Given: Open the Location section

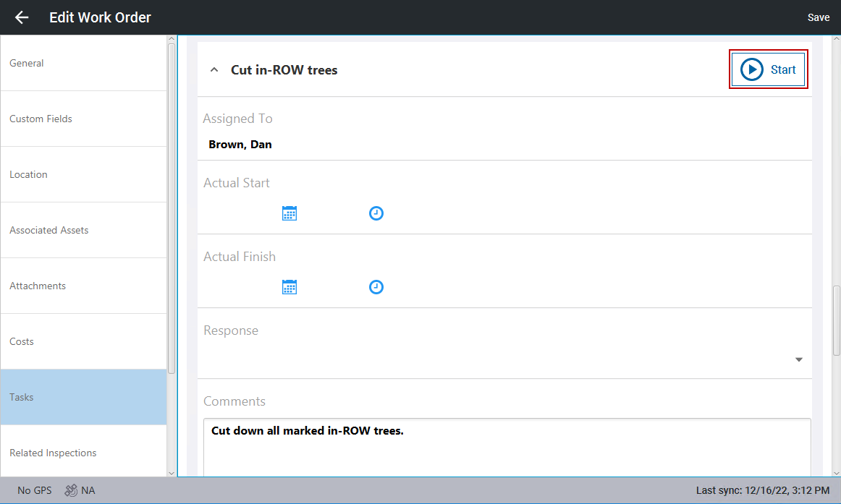Looking at the screenshot, I should tap(84, 174).
